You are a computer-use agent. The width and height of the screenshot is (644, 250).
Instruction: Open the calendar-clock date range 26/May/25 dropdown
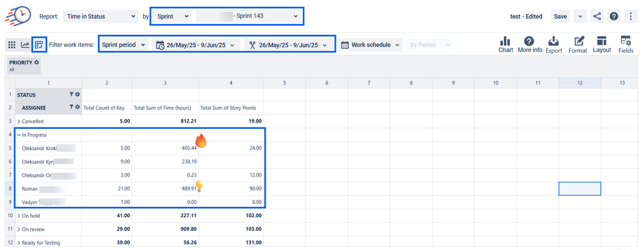point(195,44)
